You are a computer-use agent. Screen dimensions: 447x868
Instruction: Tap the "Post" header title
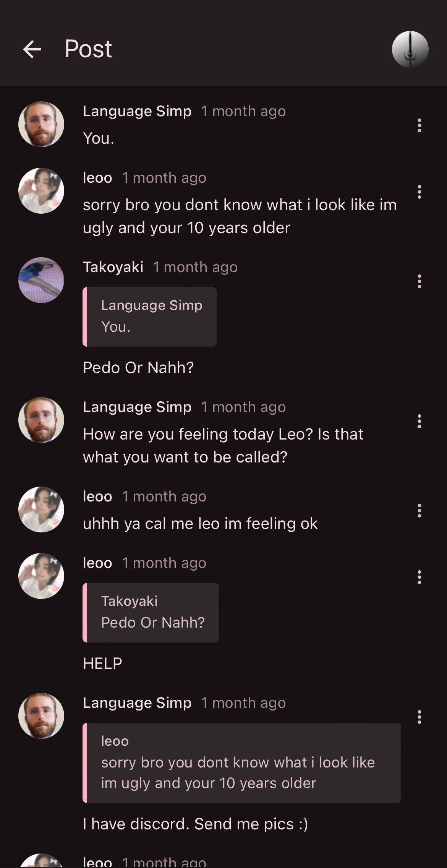[x=88, y=49]
